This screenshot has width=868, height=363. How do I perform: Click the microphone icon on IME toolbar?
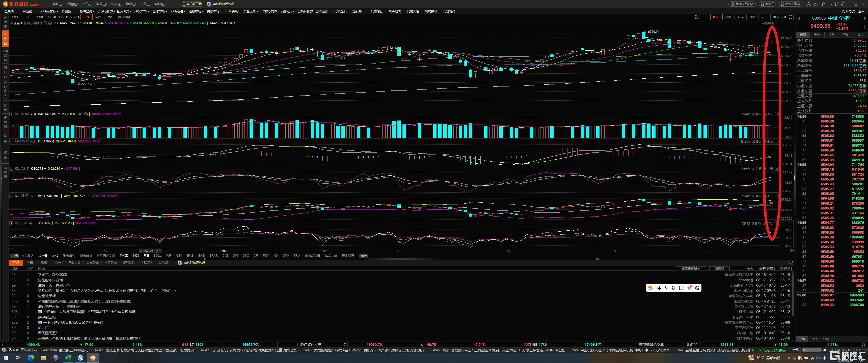pyautogui.click(x=673, y=288)
